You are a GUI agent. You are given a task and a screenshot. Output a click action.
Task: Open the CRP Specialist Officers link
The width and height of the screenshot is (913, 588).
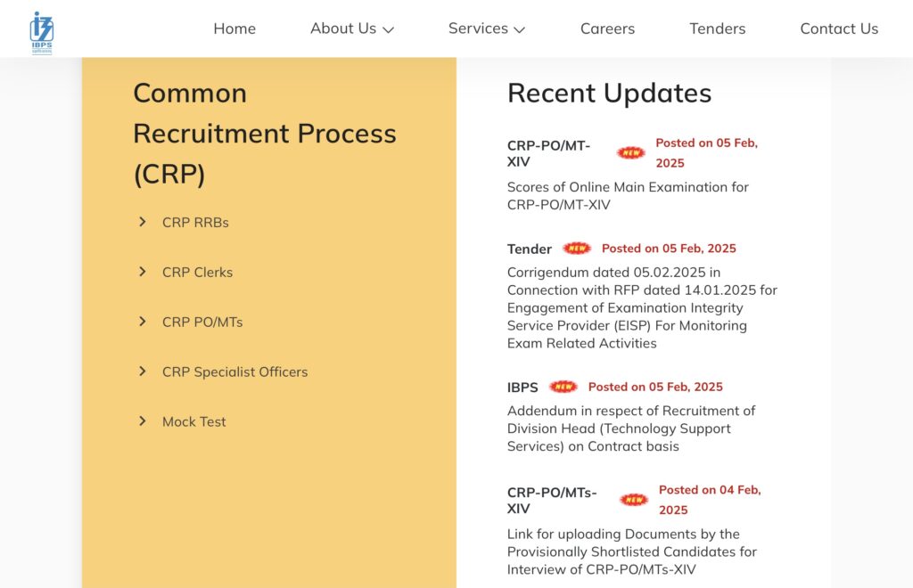[234, 372]
